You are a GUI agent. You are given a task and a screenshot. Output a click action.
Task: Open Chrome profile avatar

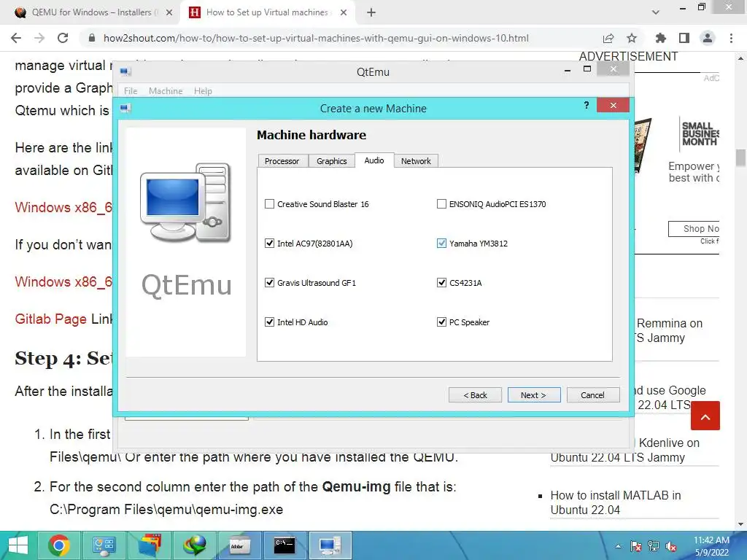[708, 38]
